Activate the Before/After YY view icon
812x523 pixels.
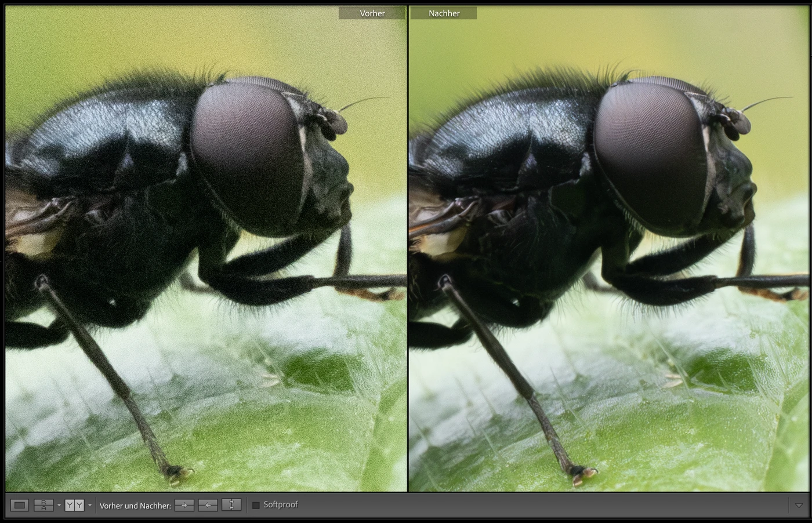coord(74,505)
